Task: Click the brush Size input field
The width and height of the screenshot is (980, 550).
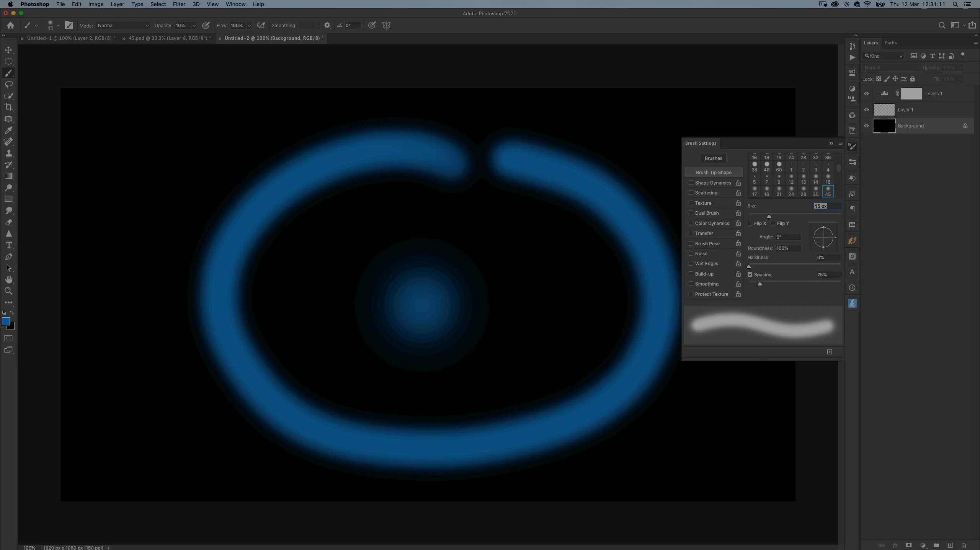Action: click(x=827, y=206)
